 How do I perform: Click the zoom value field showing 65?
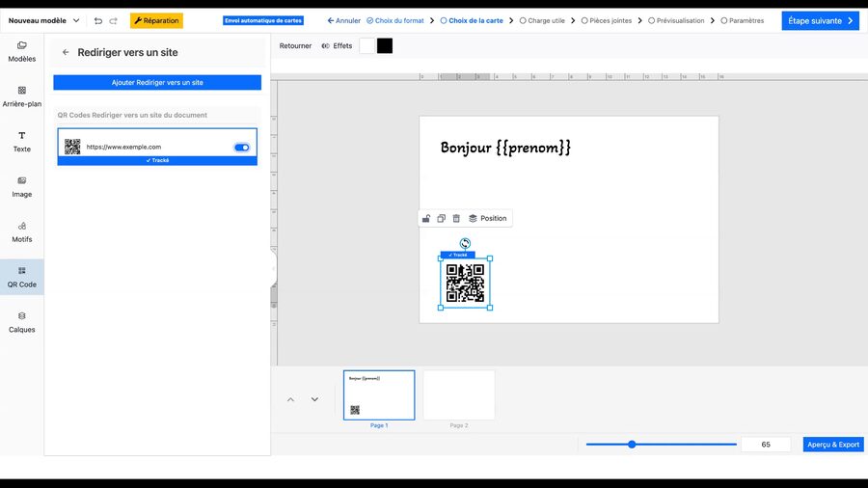click(766, 445)
